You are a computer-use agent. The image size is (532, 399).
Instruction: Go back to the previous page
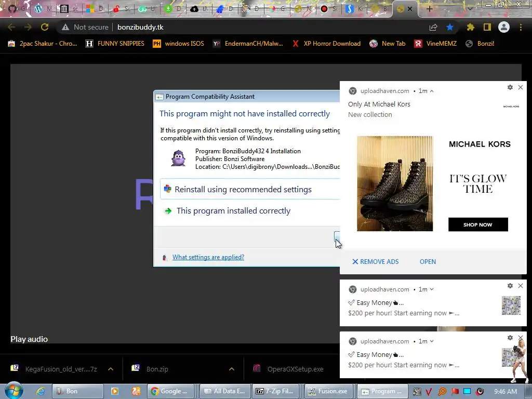coord(11,27)
